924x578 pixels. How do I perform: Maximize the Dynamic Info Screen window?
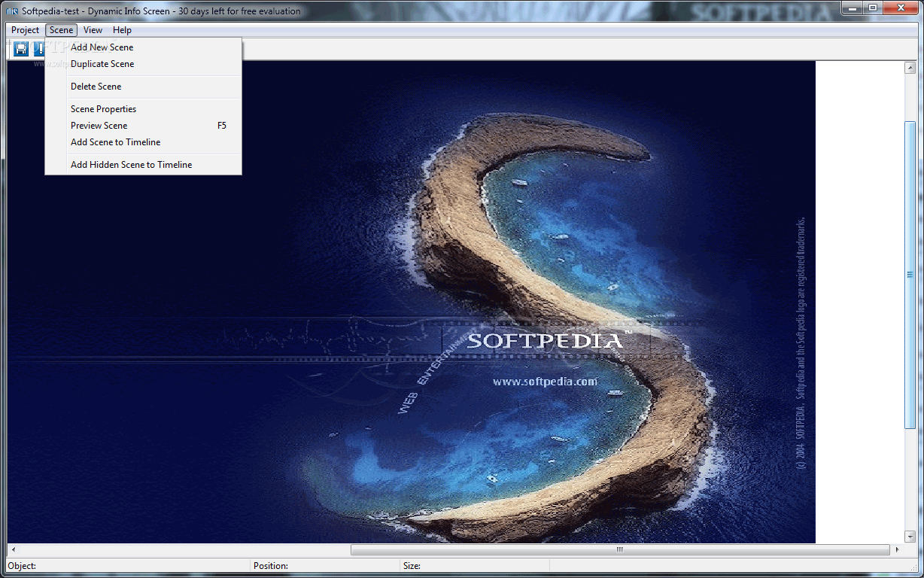(872, 8)
